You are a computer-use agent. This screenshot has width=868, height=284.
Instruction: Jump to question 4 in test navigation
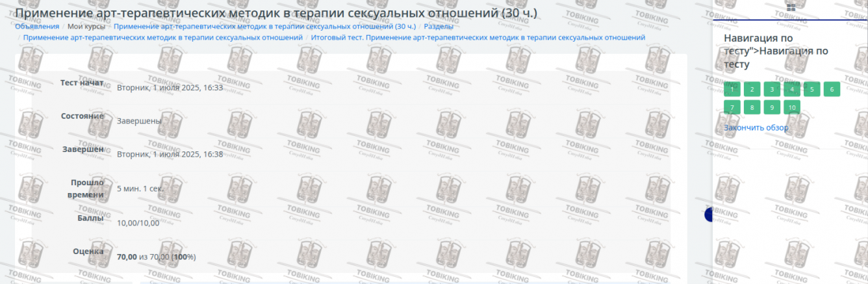792,90
